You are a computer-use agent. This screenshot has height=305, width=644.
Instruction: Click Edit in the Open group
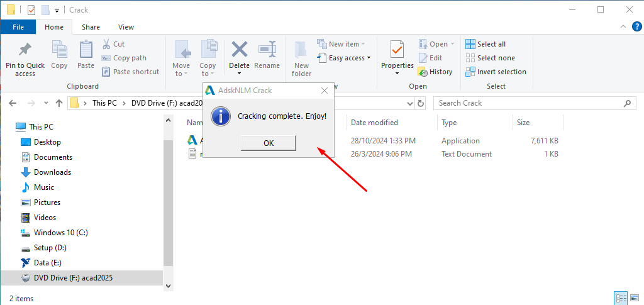tap(430, 58)
